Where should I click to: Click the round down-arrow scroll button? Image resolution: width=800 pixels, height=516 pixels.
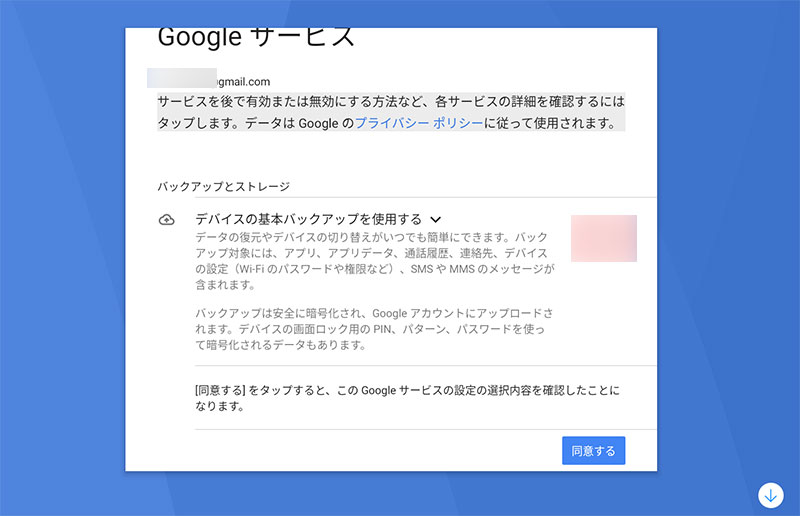[770, 494]
